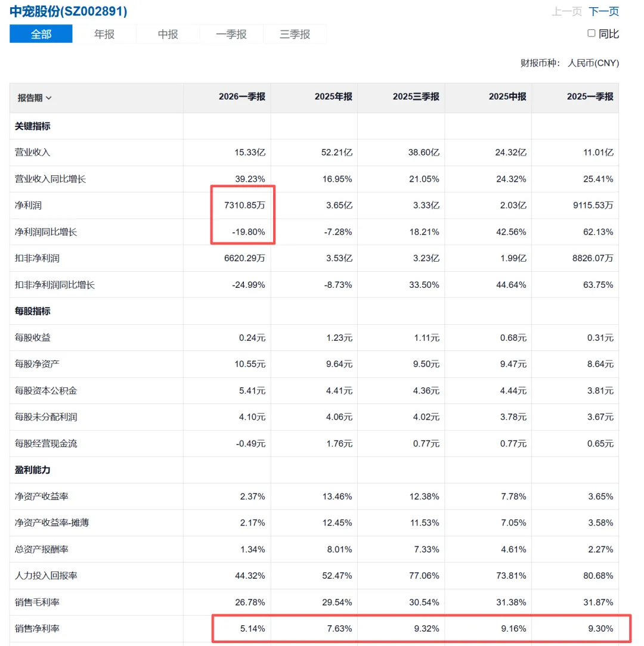Click the 人力投入回报率 row label

point(46,576)
